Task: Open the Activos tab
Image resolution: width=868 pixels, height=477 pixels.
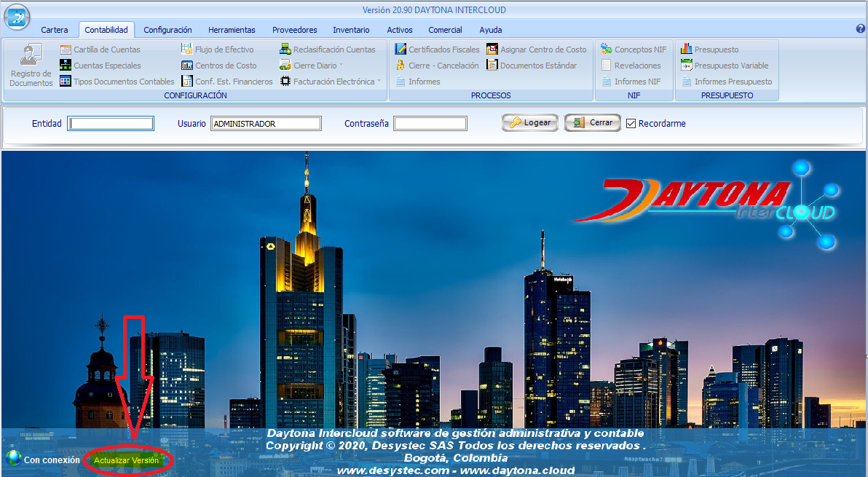Action: pyautogui.click(x=400, y=30)
